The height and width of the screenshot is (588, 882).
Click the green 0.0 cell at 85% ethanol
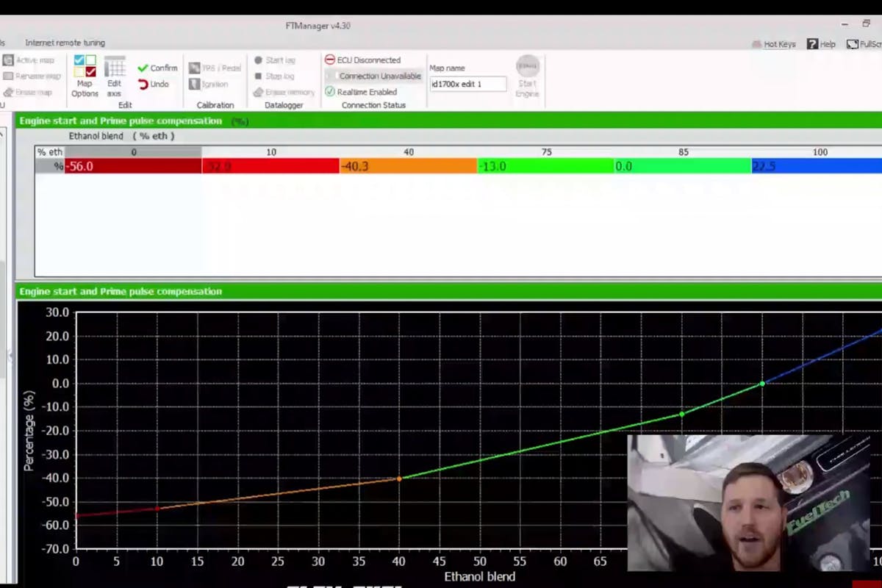coord(681,167)
